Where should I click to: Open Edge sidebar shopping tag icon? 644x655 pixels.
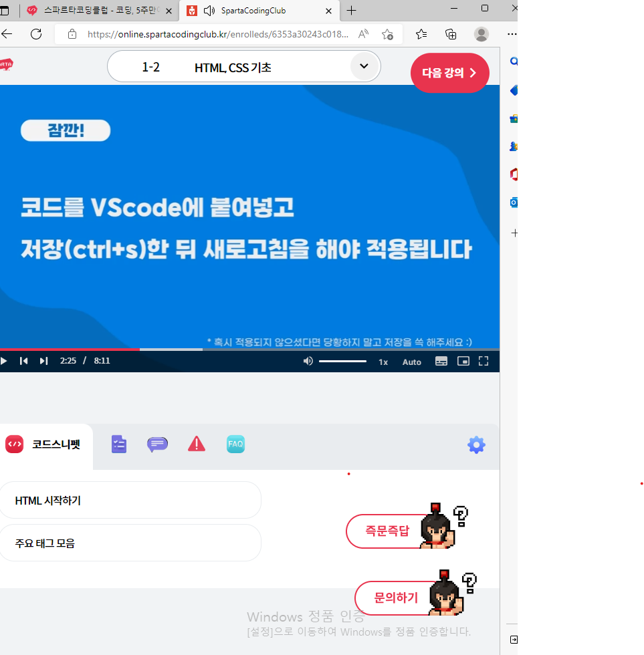pos(514,90)
